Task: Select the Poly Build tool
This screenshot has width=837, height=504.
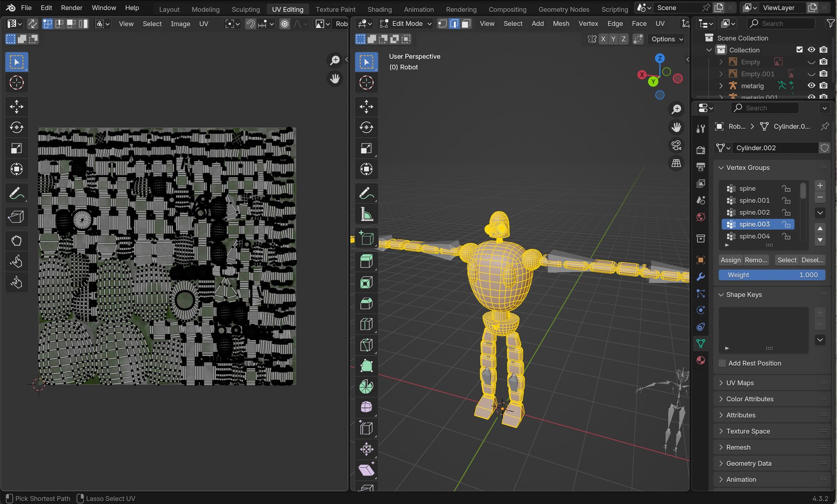Action: [x=367, y=366]
